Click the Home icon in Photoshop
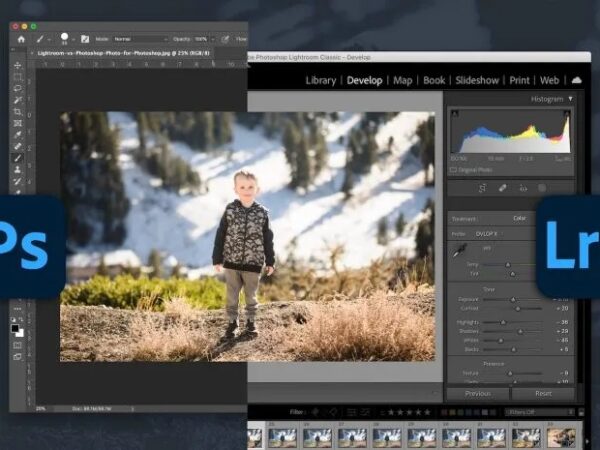Viewport: 600px width, 450px height. tap(21, 39)
